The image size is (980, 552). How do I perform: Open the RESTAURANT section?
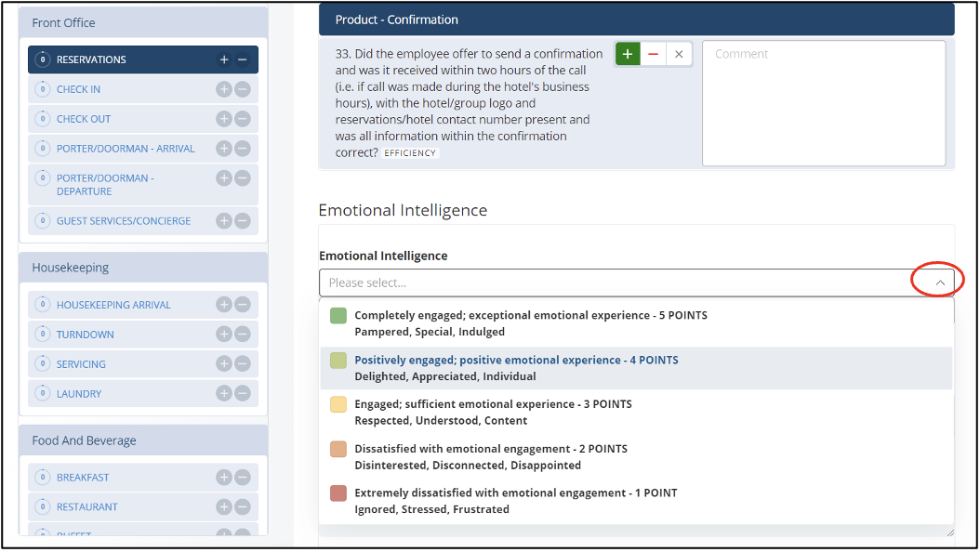pyautogui.click(x=86, y=507)
